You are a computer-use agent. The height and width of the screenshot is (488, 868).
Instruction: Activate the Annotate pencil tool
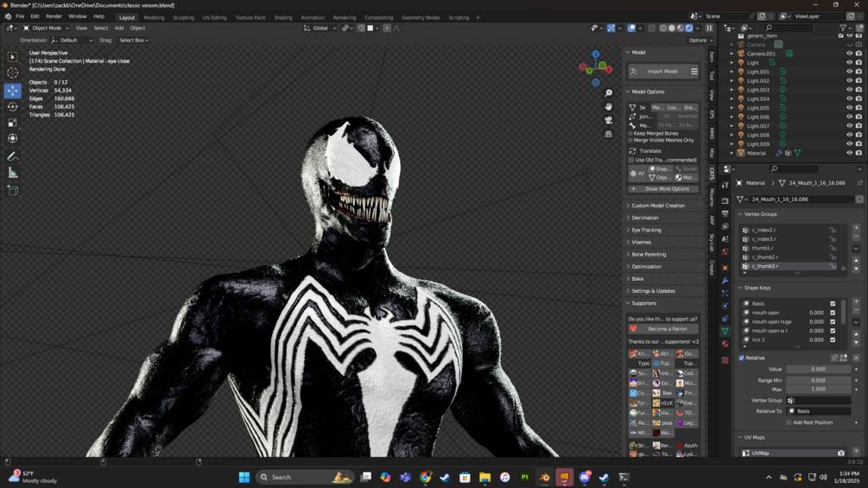(x=12, y=156)
